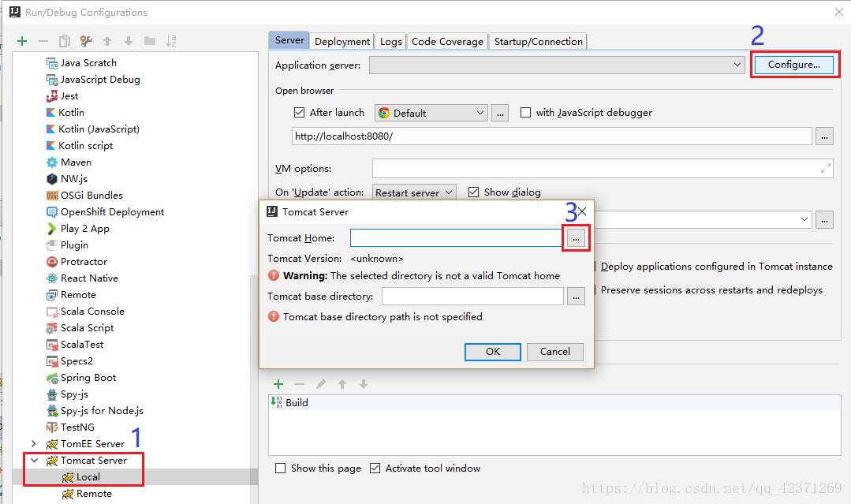Click the create folder icon
The width and height of the screenshot is (851, 504).
(150, 41)
